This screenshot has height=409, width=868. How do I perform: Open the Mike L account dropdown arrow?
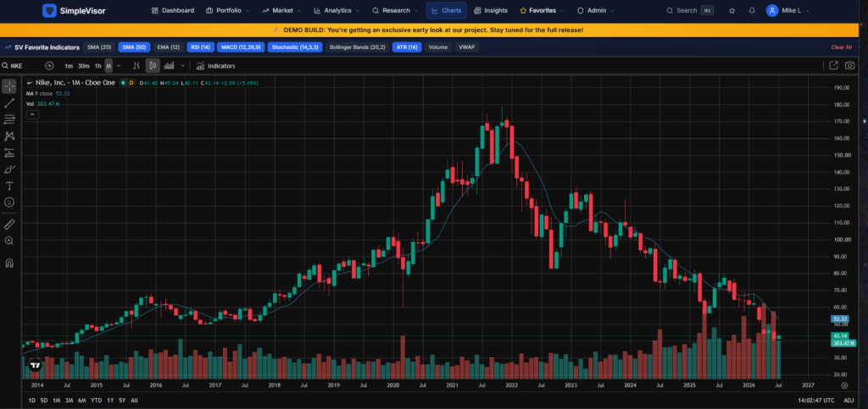point(809,10)
